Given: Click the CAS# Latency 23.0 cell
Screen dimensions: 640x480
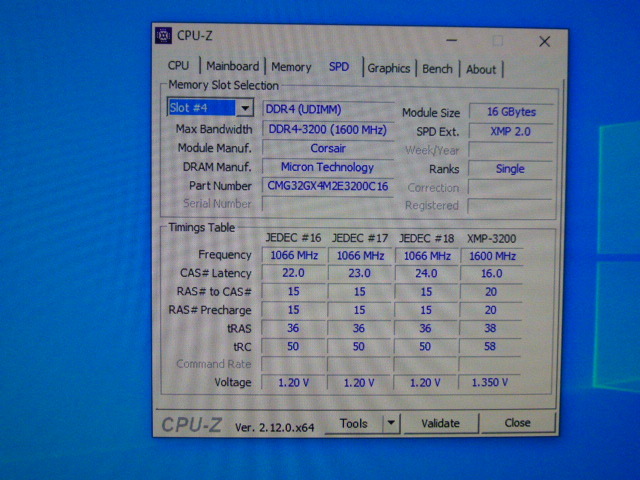Looking at the screenshot, I should tap(360, 273).
